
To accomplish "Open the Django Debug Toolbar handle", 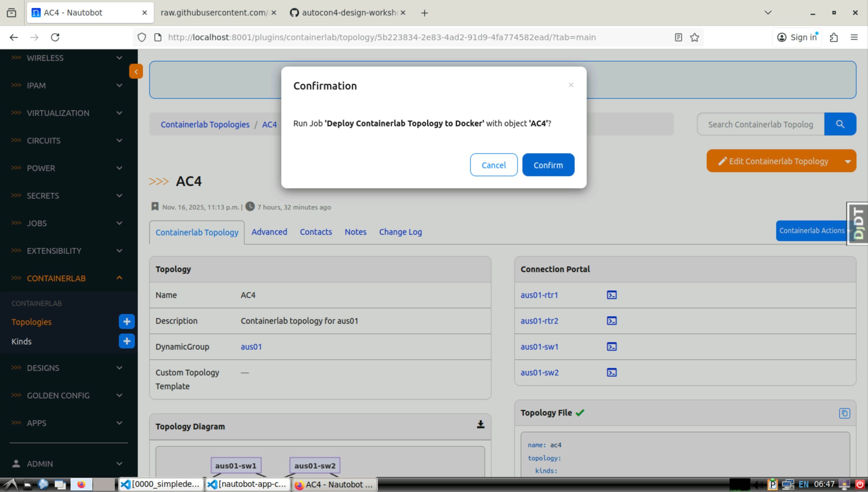I will (858, 223).
